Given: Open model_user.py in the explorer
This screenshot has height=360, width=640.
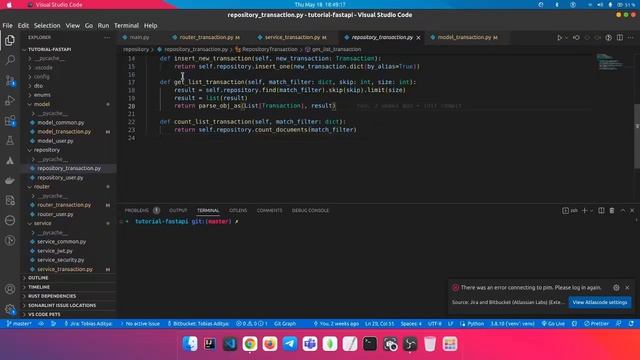Looking at the screenshot, I should click(56, 141).
